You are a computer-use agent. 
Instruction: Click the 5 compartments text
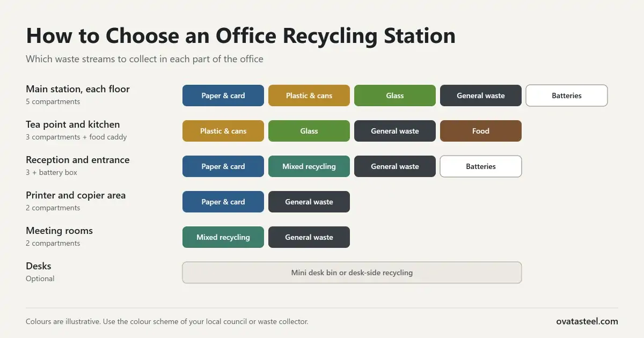(53, 101)
